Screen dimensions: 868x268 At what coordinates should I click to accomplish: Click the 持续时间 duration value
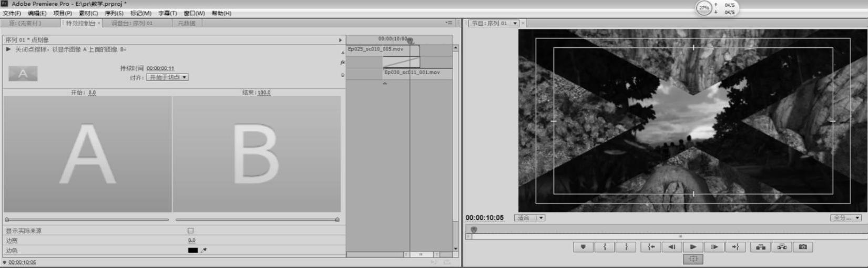(x=160, y=68)
